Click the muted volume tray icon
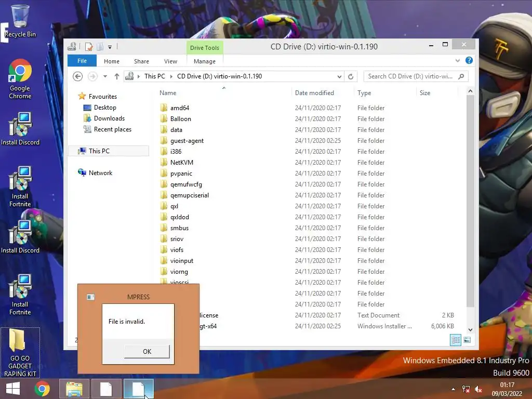Viewport: 532px width, 399px height. [x=478, y=389]
